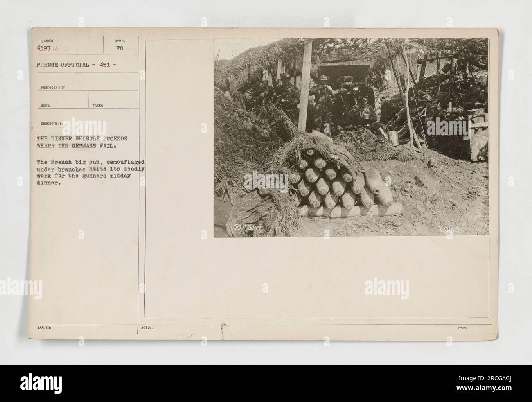Click the caption line 'The French big gun, camouflaged'
Image resolution: width=532 pixels, height=402 pixels.
click(x=90, y=163)
